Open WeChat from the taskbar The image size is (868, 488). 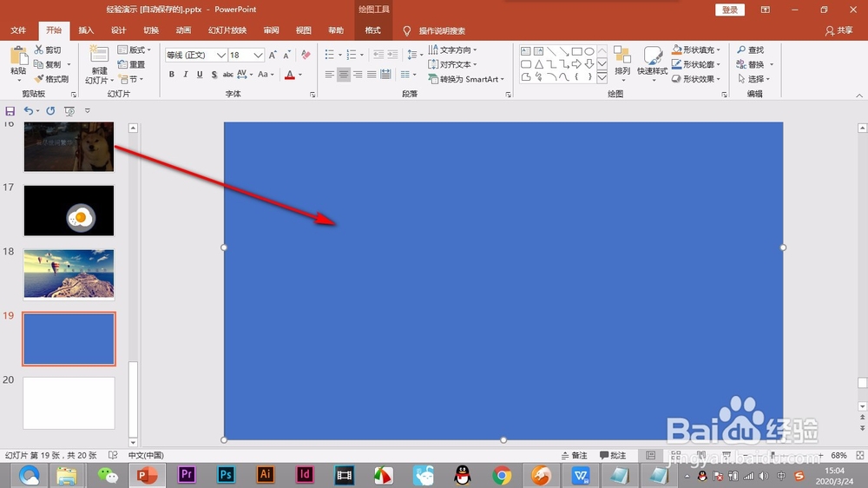point(108,475)
